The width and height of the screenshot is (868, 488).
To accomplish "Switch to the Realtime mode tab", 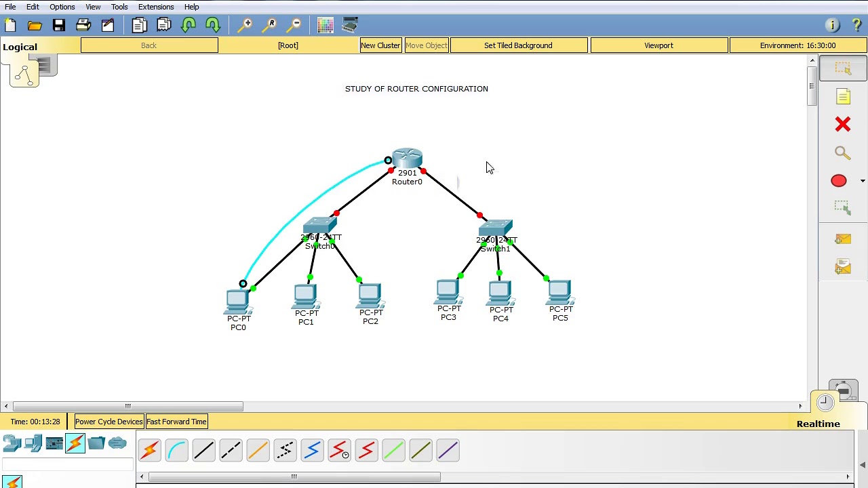I will tap(818, 424).
